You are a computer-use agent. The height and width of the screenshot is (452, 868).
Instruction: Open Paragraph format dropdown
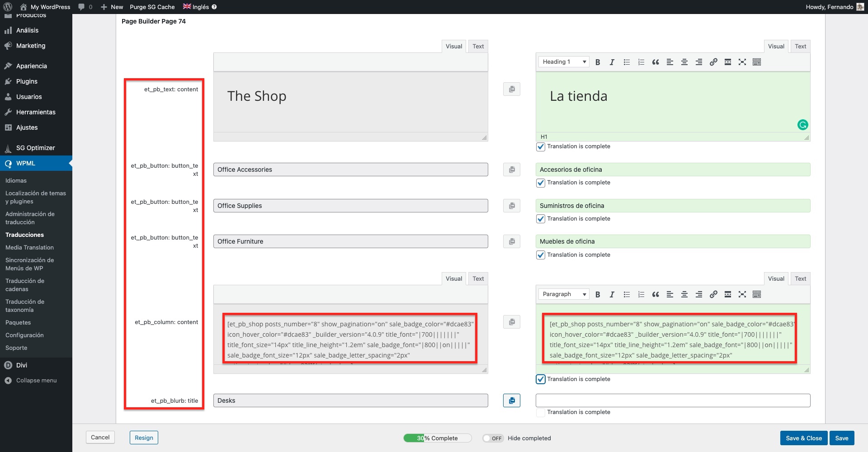pyautogui.click(x=563, y=294)
